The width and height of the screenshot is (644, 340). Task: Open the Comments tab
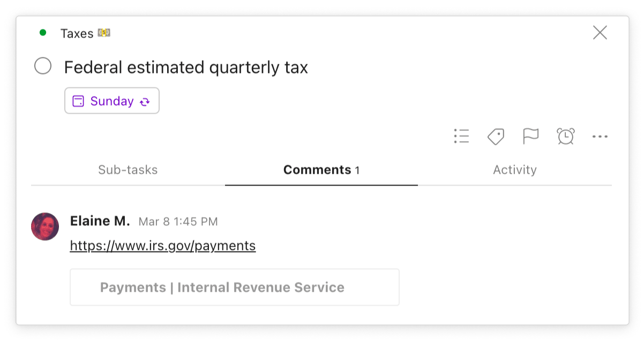click(x=321, y=170)
